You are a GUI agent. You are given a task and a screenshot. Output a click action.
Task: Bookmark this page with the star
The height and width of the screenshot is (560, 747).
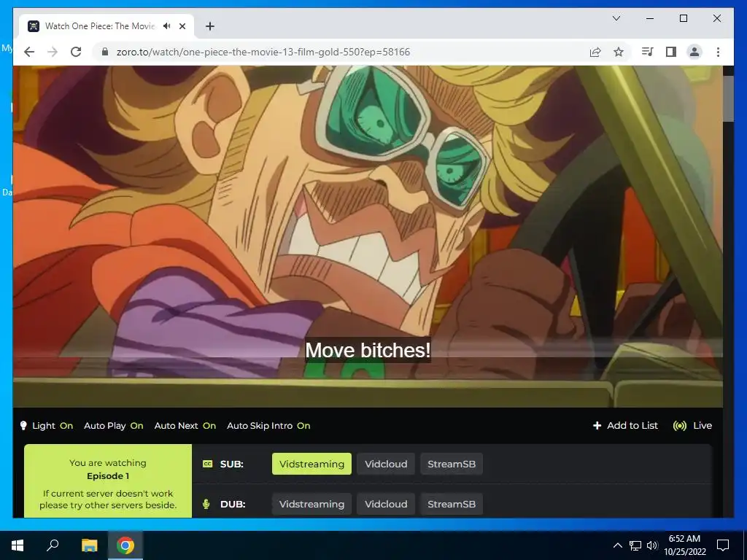point(619,52)
